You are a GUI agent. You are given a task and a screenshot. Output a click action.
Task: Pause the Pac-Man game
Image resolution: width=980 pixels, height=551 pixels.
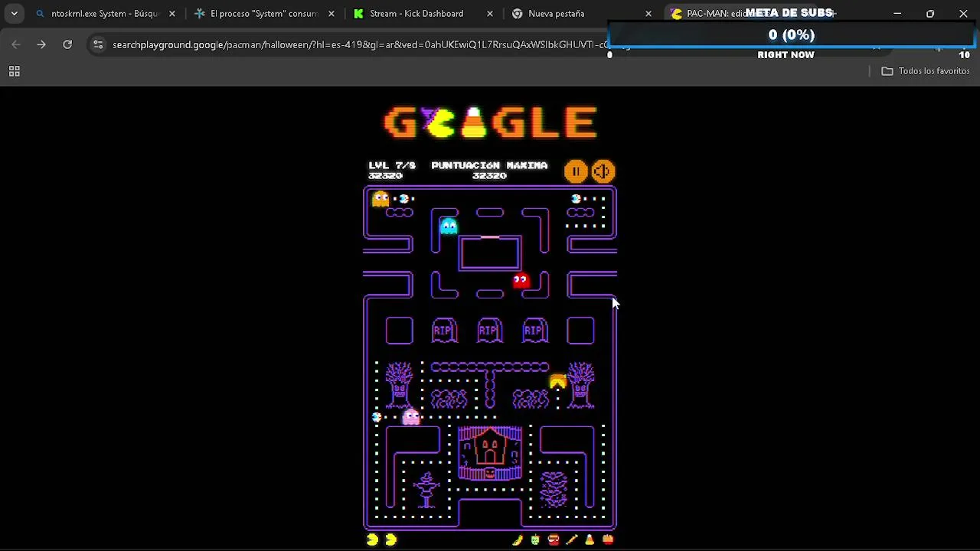pyautogui.click(x=576, y=171)
